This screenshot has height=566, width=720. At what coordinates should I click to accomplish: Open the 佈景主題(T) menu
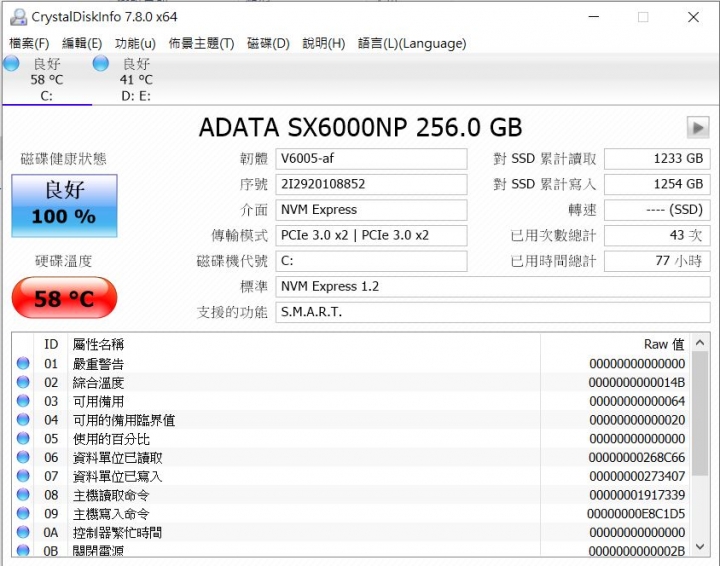(x=201, y=44)
